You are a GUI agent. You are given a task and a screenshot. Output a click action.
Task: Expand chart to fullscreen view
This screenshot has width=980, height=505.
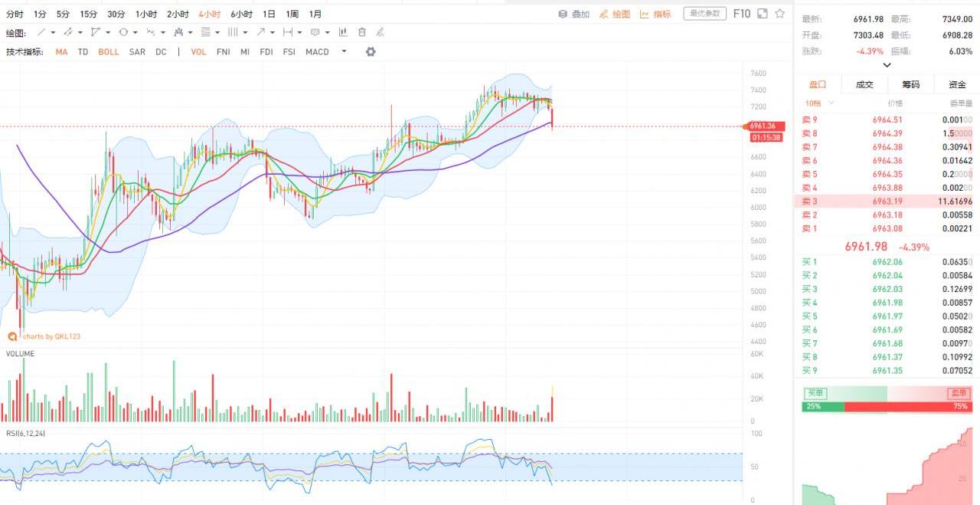(x=763, y=14)
